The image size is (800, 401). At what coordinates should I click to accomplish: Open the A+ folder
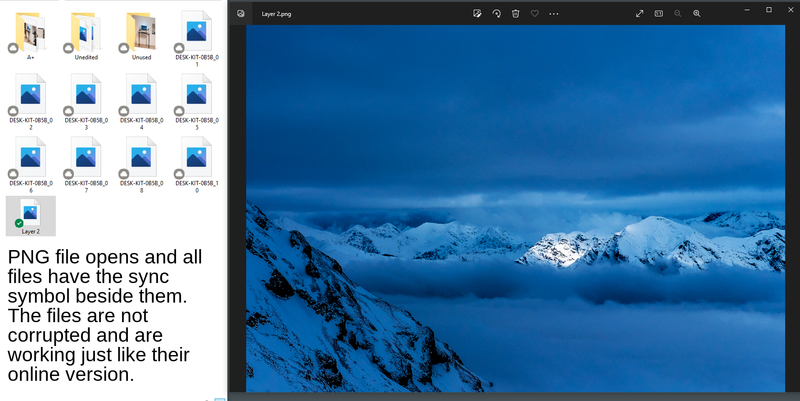[31, 33]
